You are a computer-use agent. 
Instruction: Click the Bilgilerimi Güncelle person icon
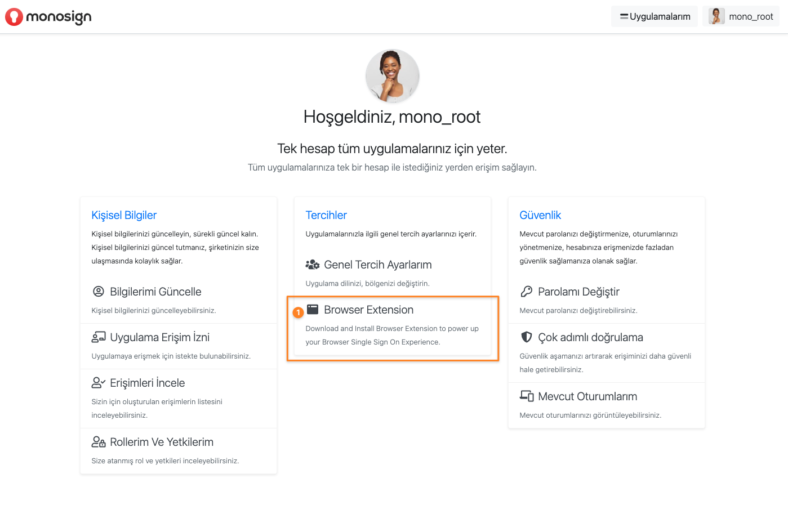pos(99,292)
